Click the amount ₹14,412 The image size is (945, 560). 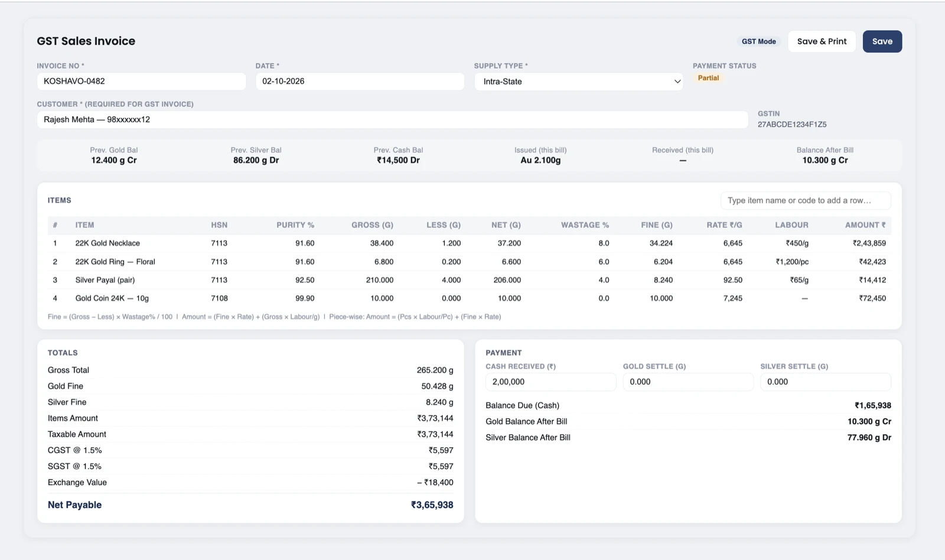(x=872, y=280)
